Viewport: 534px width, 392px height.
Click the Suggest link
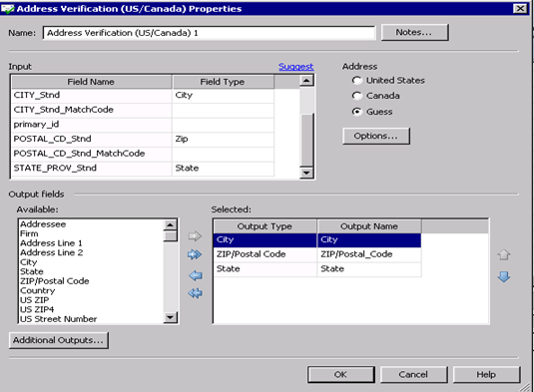click(296, 67)
